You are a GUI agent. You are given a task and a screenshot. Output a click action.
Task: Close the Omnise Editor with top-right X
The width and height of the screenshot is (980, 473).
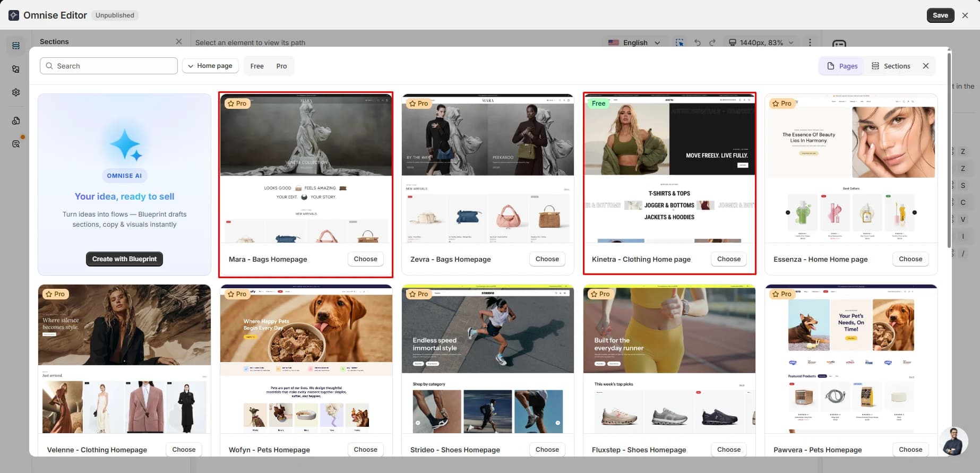(965, 15)
